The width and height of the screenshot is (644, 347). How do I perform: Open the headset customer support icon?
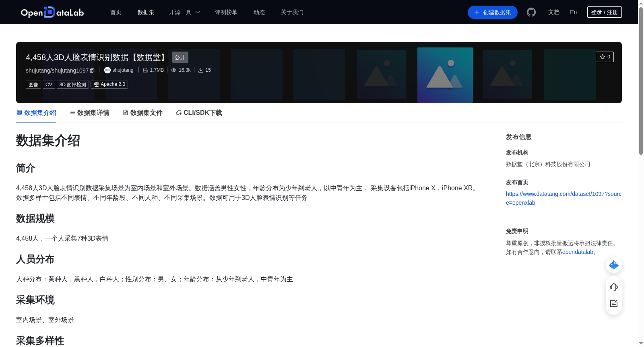coord(614,287)
